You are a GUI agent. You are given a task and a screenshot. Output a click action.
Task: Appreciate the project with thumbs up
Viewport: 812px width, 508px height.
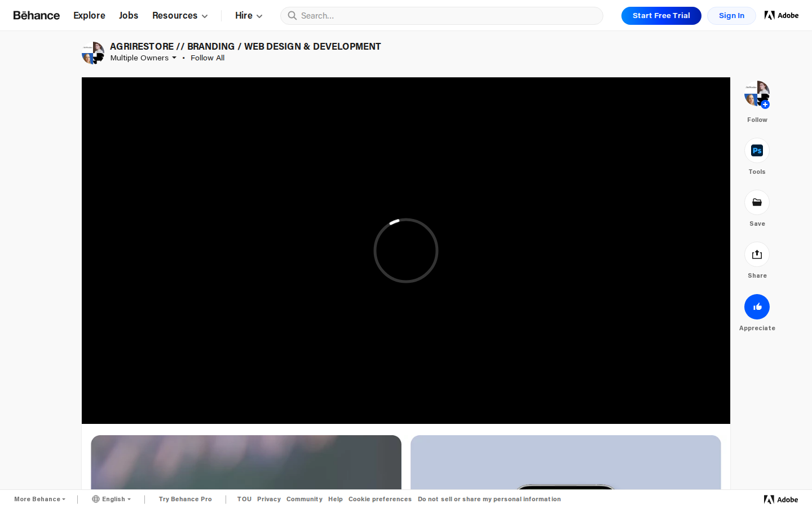(x=757, y=307)
